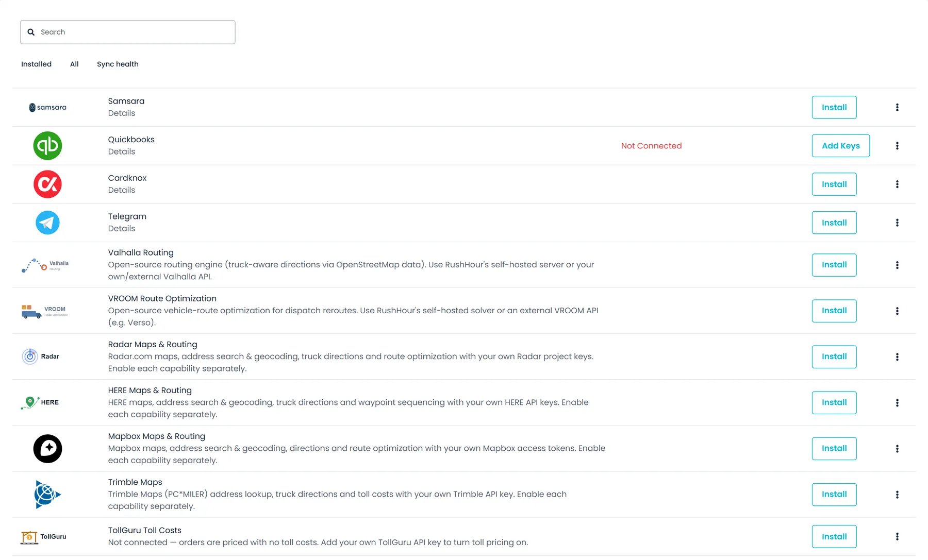
Task: Open the HERE row three-dot menu
Action: [897, 402]
